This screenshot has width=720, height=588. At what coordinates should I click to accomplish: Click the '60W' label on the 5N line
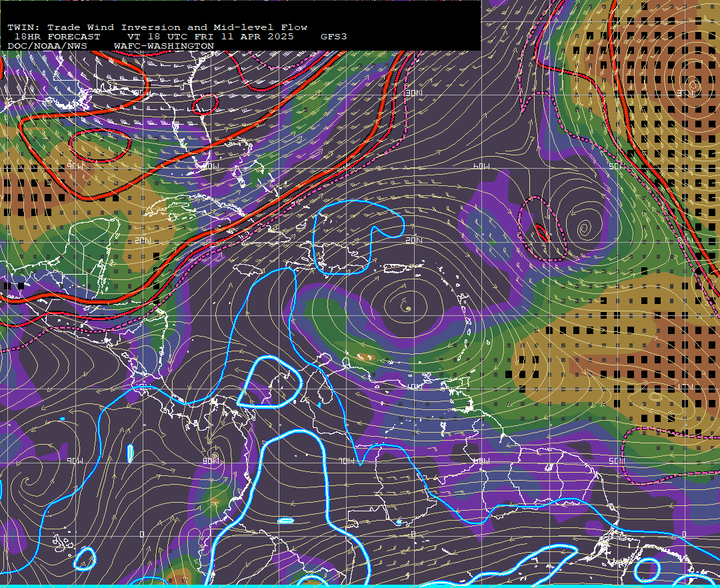click(482, 461)
